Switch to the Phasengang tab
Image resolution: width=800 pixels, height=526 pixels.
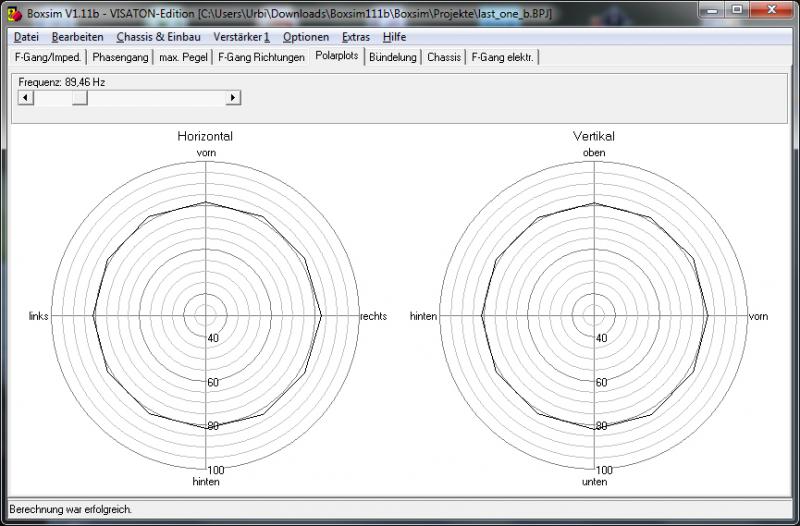pos(120,57)
